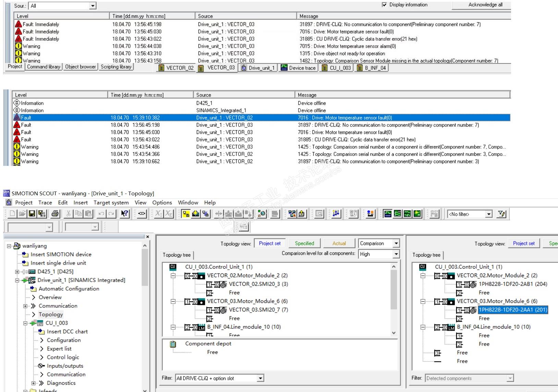Open the No filter dropdown
Image resolution: width=558 pixels, height=392 pixels.
tap(489, 214)
